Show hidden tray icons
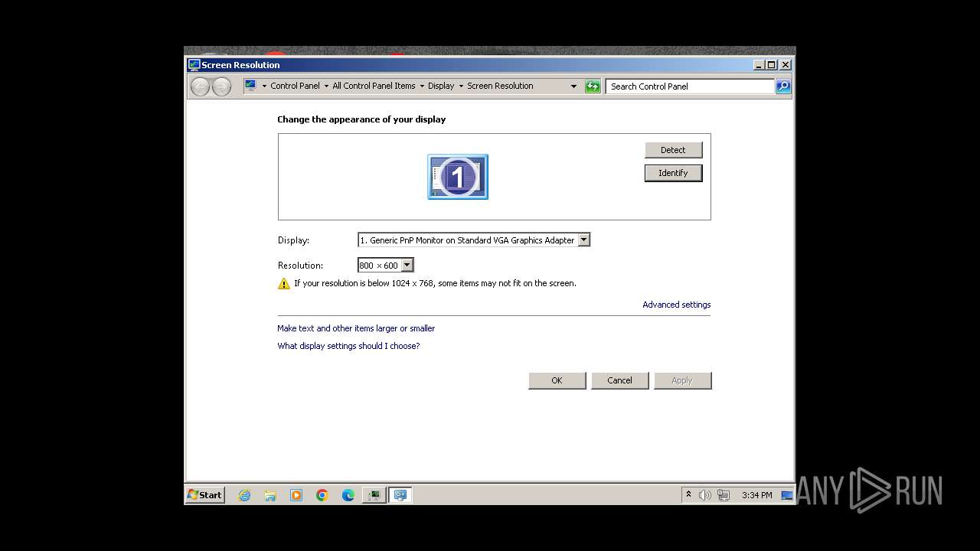 point(688,495)
